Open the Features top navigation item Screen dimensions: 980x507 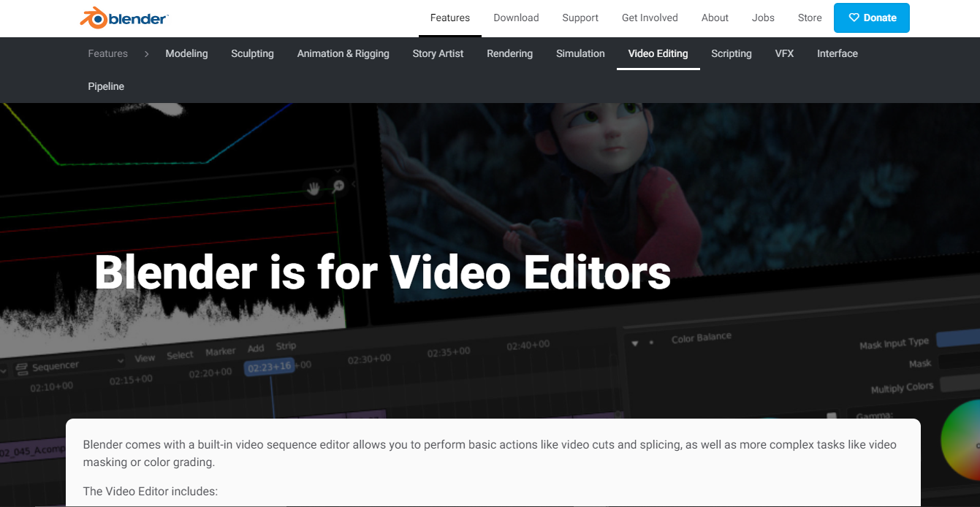pyautogui.click(x=450, y=18)
